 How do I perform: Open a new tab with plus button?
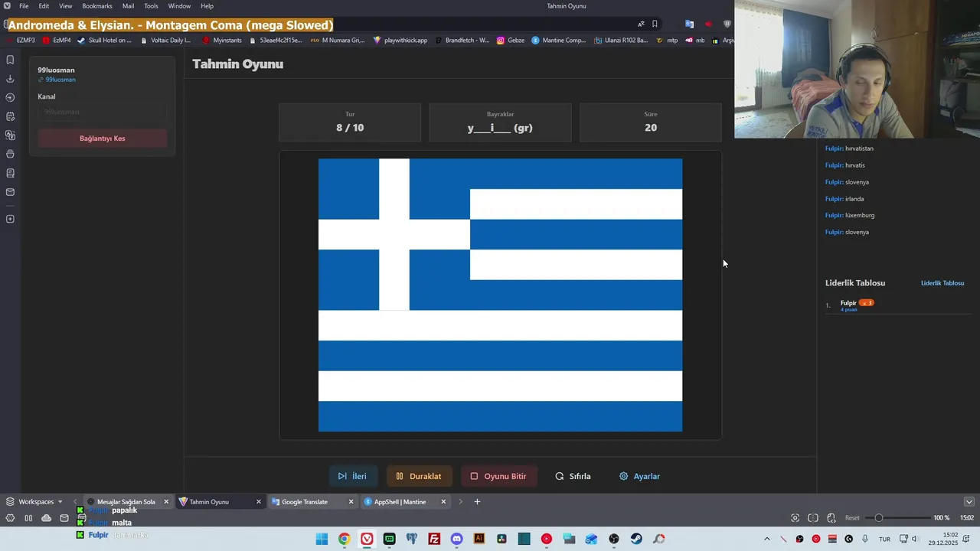[477, 502]
